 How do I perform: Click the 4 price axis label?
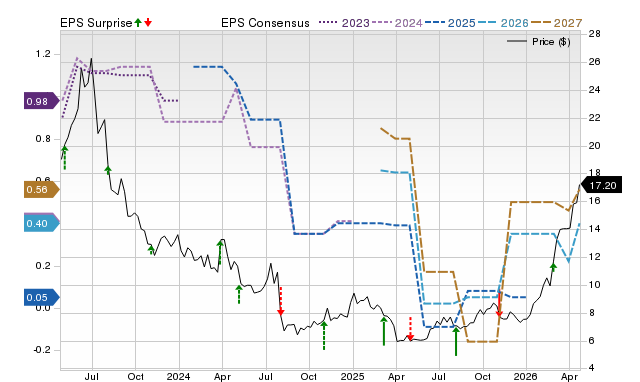tap(591, 368)
